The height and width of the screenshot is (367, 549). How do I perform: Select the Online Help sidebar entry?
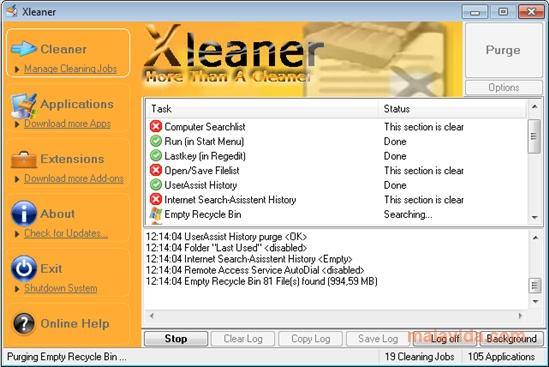tap(68, 324)
